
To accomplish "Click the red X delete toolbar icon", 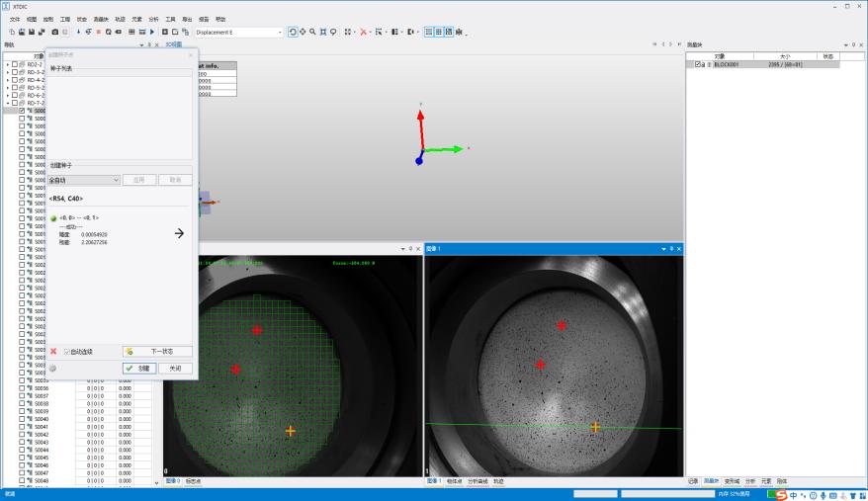I will 363,32.
